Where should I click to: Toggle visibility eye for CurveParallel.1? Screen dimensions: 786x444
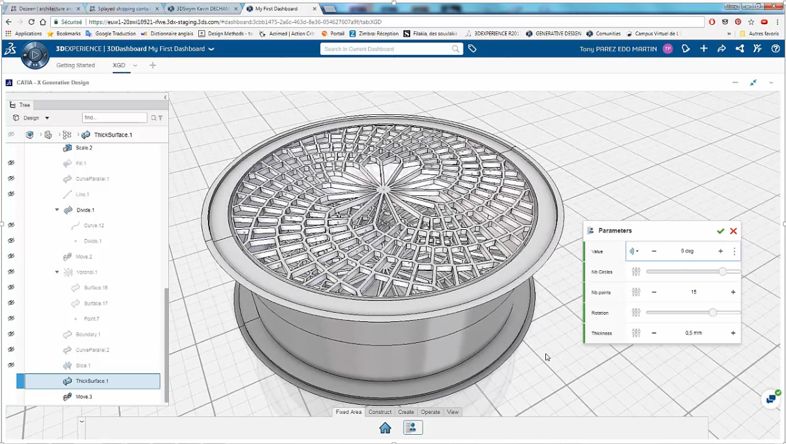click(11, 178)
